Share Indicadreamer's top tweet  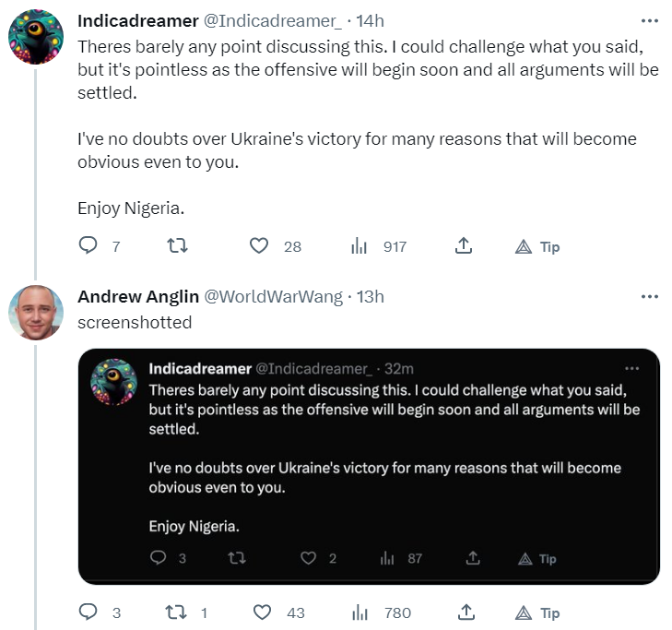[x=464, y=245]
